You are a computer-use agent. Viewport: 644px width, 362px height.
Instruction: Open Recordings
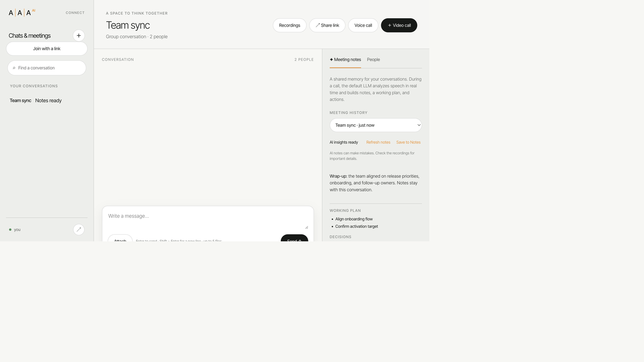click(x=289, y=25)
